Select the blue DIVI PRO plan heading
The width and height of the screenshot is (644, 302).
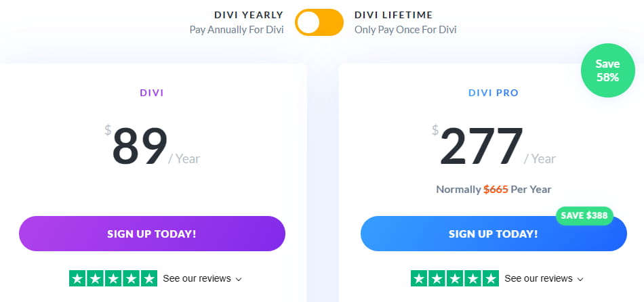[493, 93]
